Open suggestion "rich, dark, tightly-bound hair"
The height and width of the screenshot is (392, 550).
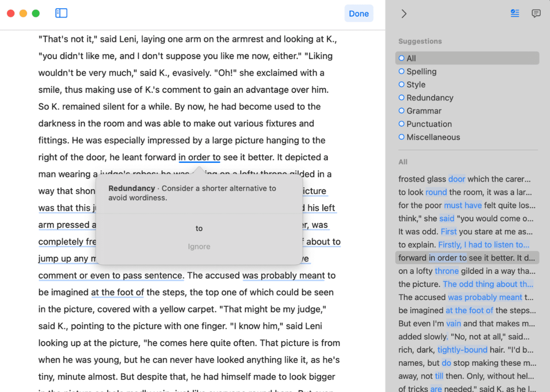(x=467, y=350)
